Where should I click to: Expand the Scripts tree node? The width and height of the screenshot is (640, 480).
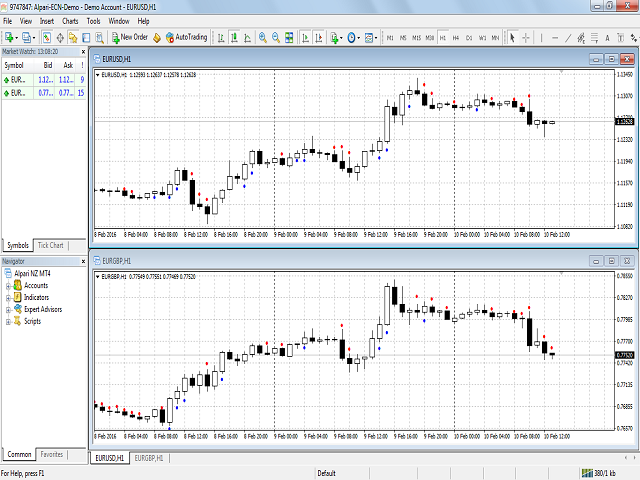click(8, 322)
